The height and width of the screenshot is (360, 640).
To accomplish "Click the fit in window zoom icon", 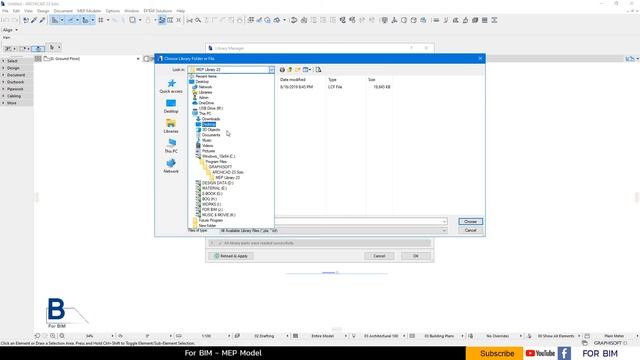I will pyautogui.click(x=62, y=336).
